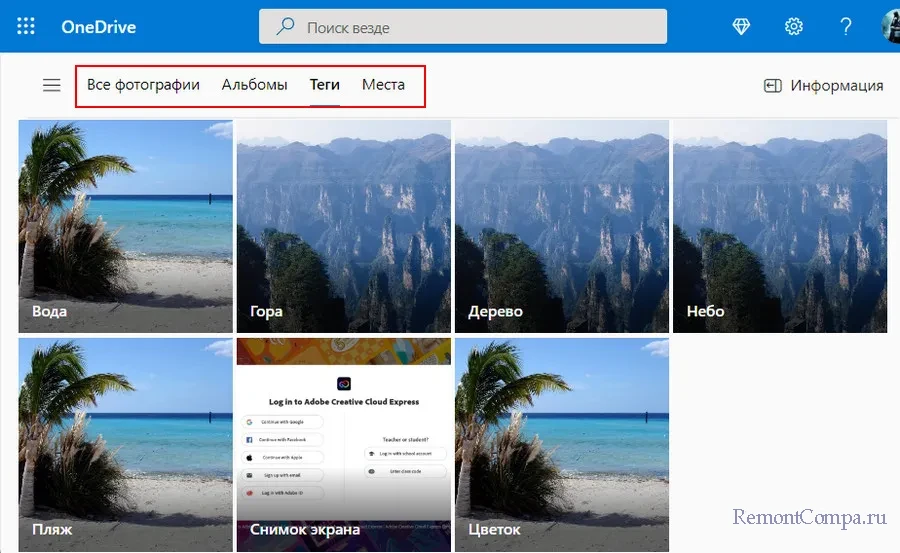The height and width of the screenshot is (553, 900).
Task: Switch to "Альбомы" tab
Action: click(x=254, y=85)
